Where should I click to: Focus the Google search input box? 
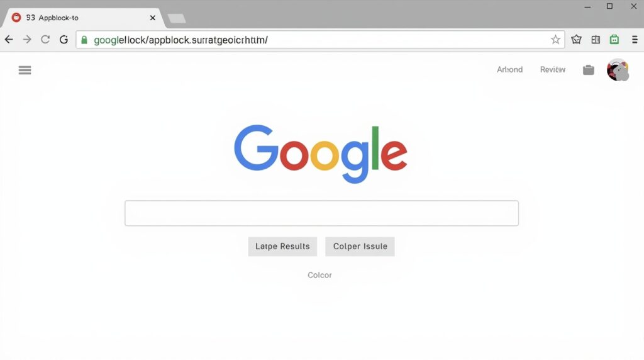[321, 213]
